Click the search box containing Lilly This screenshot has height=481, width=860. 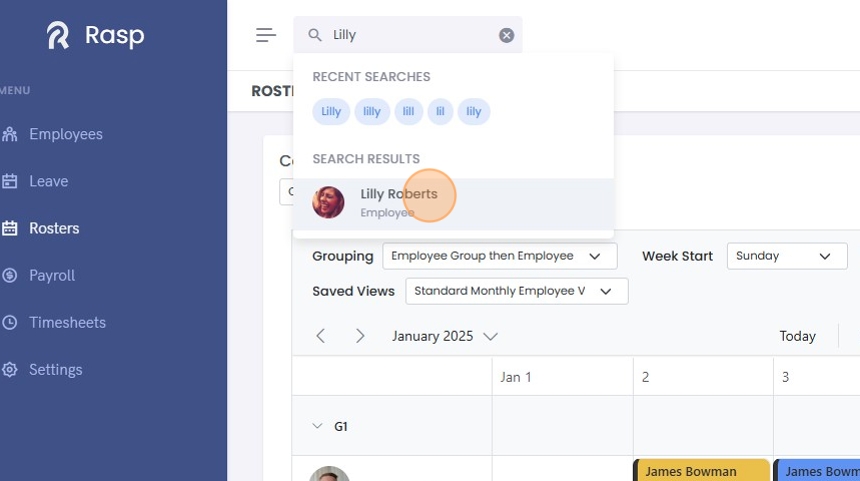pyautogui.click(x=408, y=35)
